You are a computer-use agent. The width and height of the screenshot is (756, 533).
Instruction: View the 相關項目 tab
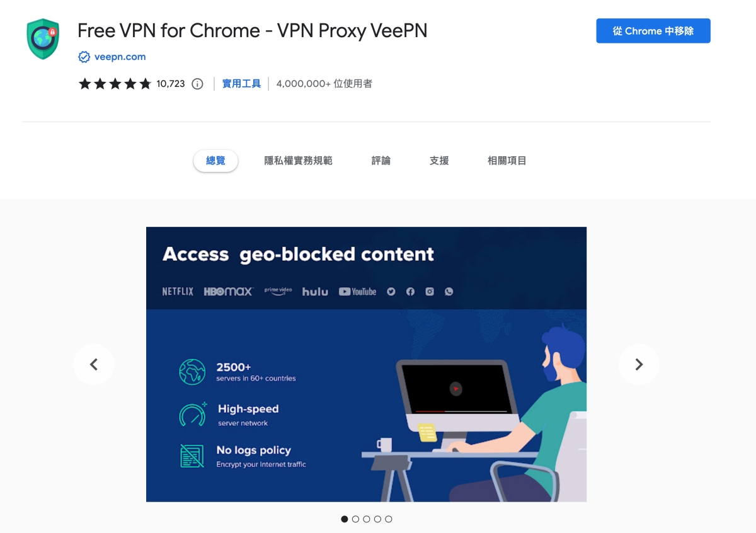click(507, 161)
